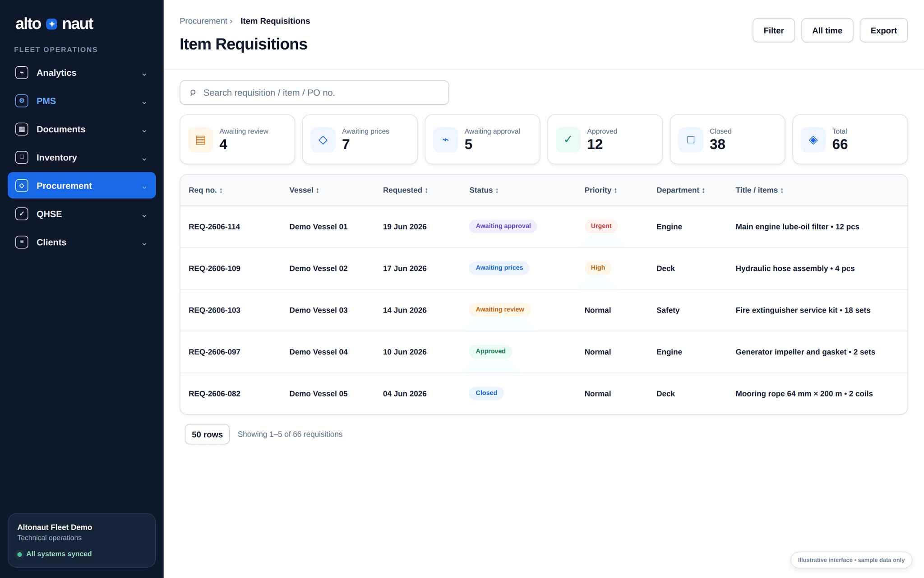Click the Closed card square icon
Image resolution: width=924 pixels, height=578 pixels.
(x=691, y=140)
